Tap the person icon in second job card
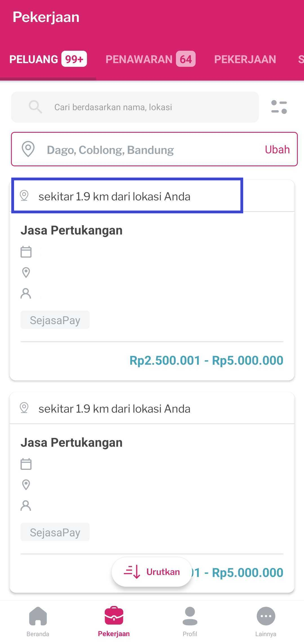This screenshot has height=644, width=304. click(x=26, y=506)
